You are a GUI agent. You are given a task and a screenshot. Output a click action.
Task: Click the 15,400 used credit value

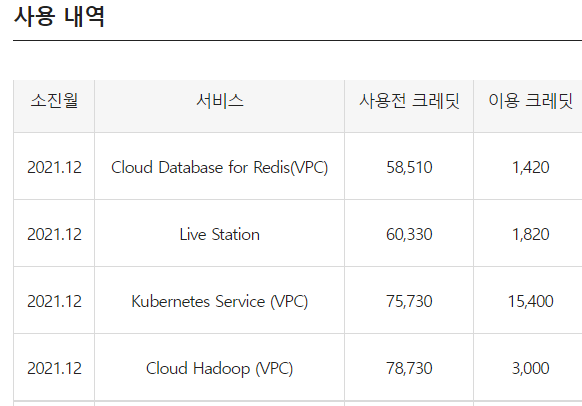click(x=530, y=301)
